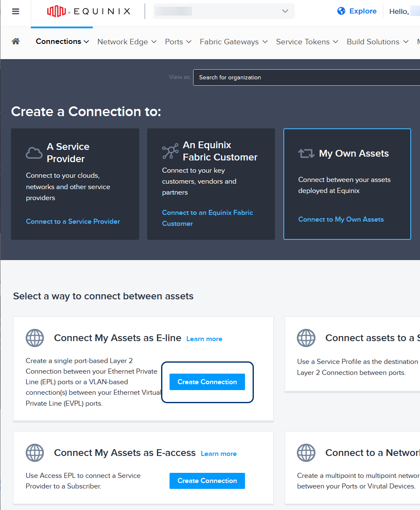Expand the Ports menu

[178, 42]
